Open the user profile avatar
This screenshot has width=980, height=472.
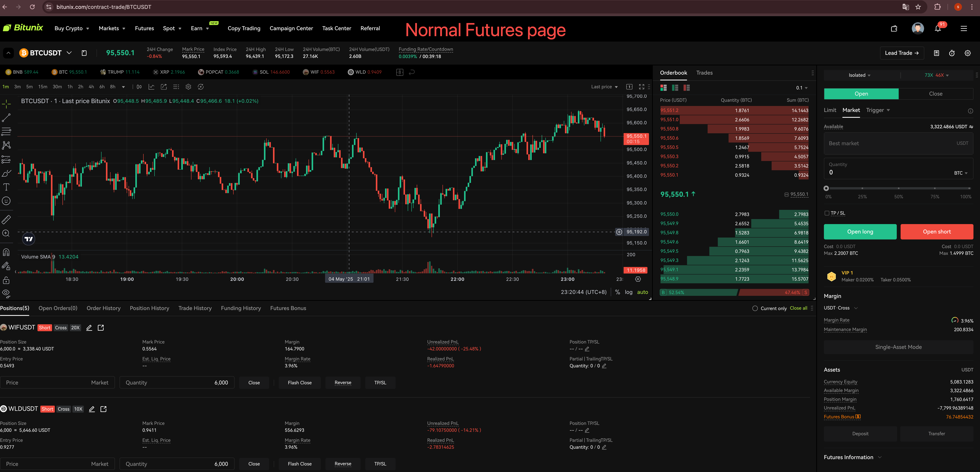(918, 28)
